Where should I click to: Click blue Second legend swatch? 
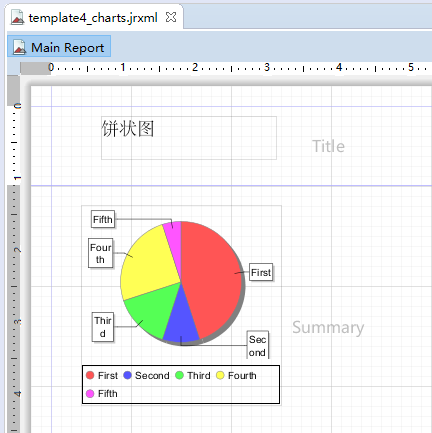click(127, 375)
